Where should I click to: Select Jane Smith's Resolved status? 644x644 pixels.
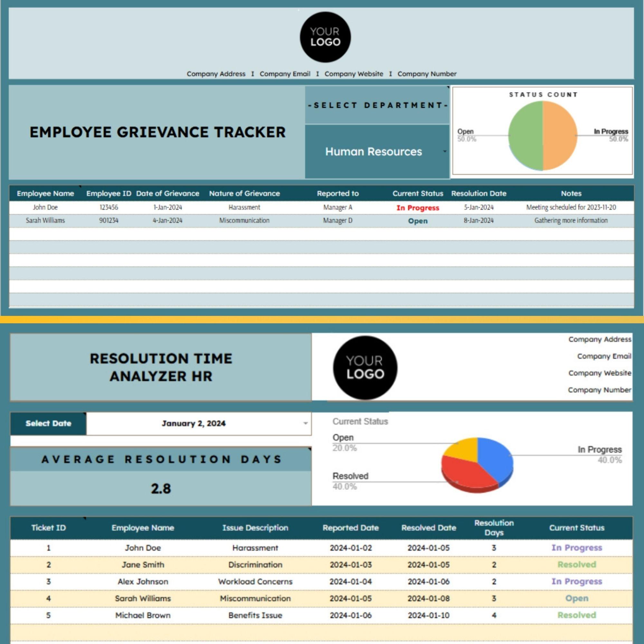[x=577, y=565]
